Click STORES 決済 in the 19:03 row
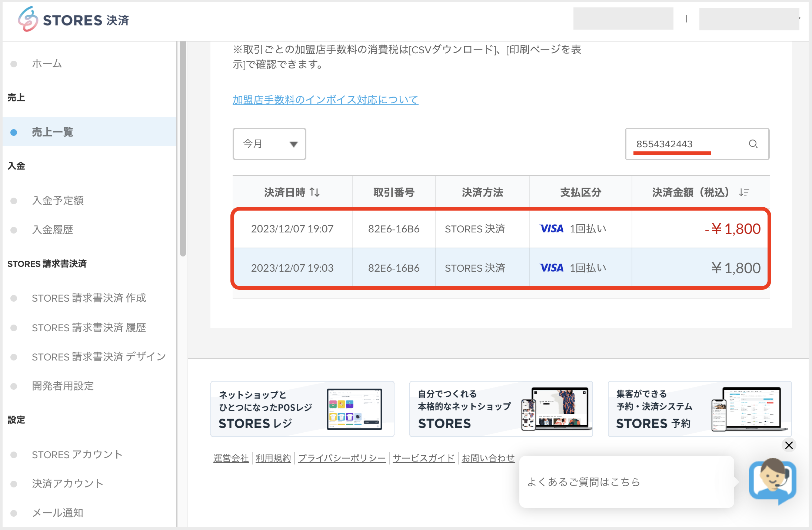This screenshot has width=812, height=530. tap(475, 268)
